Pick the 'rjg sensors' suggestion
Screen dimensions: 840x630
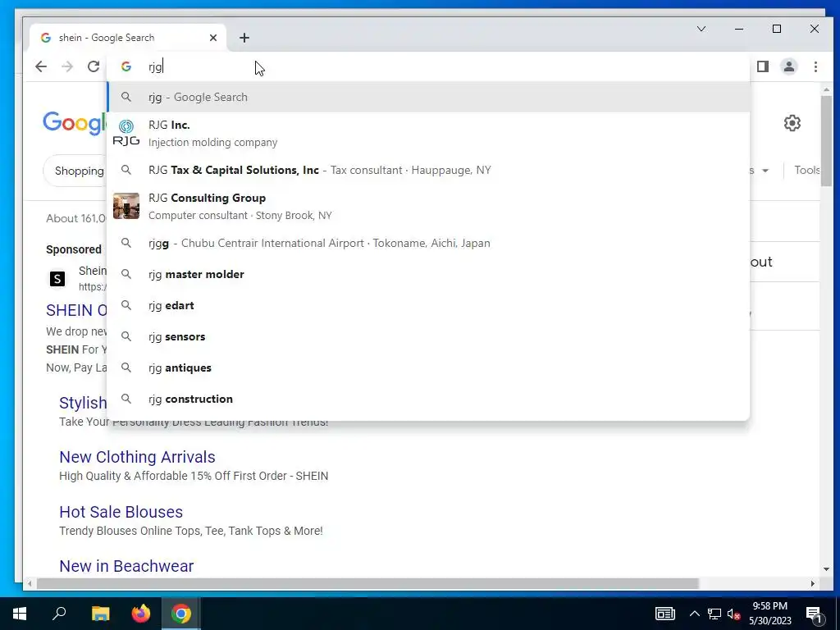click(x=428, y=336)
